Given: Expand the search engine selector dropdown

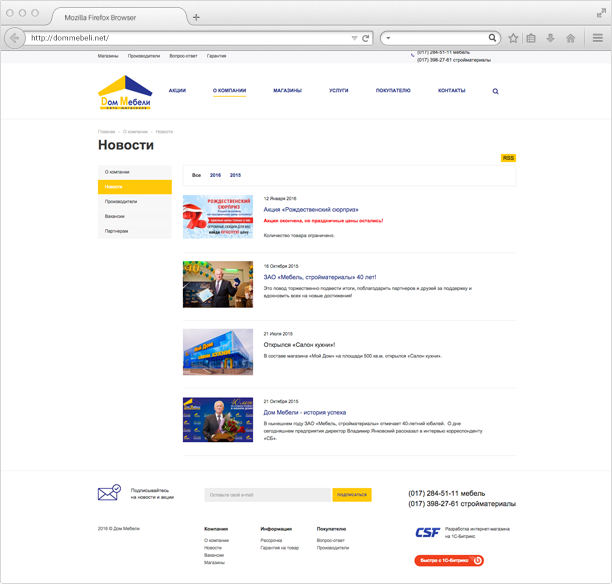Looking at the screenshot, I should 388,38.
